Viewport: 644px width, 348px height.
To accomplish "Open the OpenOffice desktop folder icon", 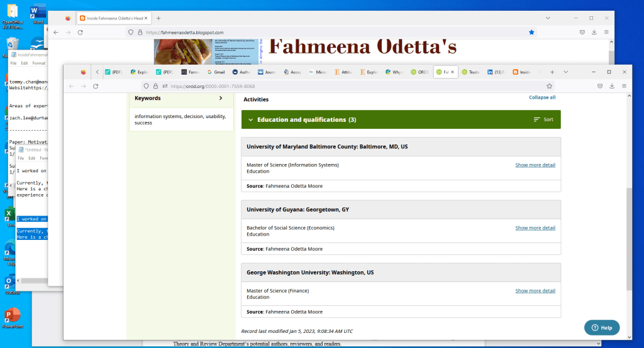I will 13,16.
